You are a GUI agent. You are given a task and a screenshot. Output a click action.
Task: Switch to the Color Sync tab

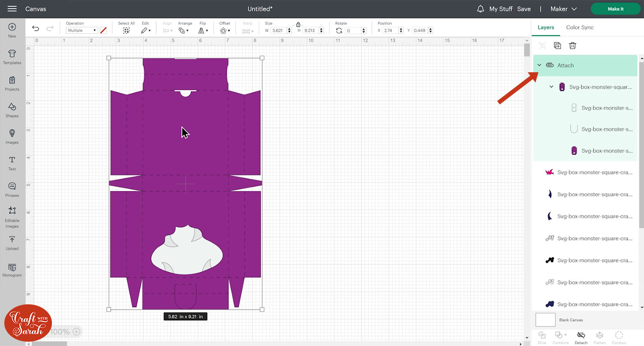point(580,27)
